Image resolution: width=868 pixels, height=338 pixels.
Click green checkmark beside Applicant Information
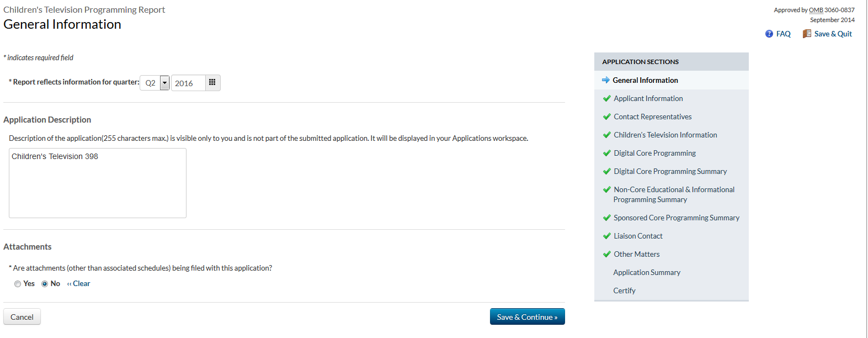point(606,98)
